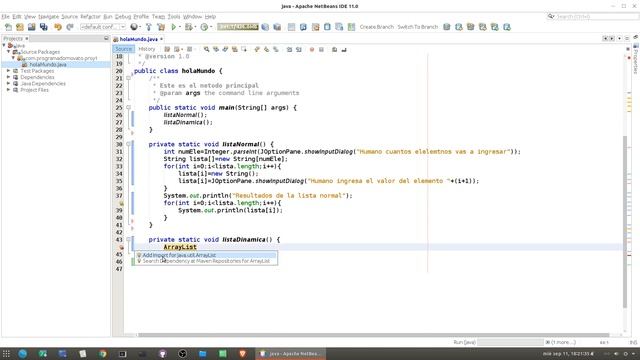Click the Create Branch button
The image size is (640, 360).
[x=377, y=27]
